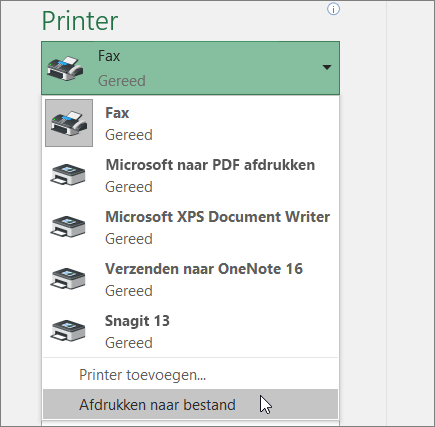435x427 pixels.
Task: Select Microsoft XPS Document Writer
Action: point(190,227)
